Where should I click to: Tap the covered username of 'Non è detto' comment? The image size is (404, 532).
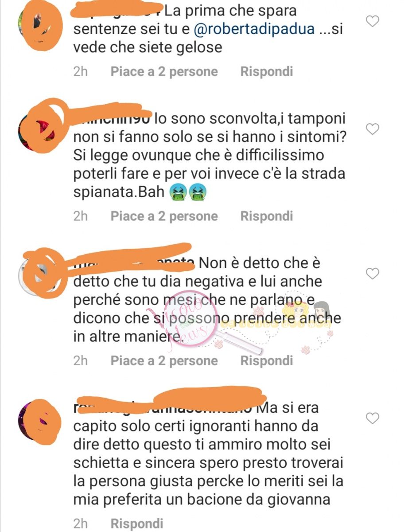tap(133, 262)
